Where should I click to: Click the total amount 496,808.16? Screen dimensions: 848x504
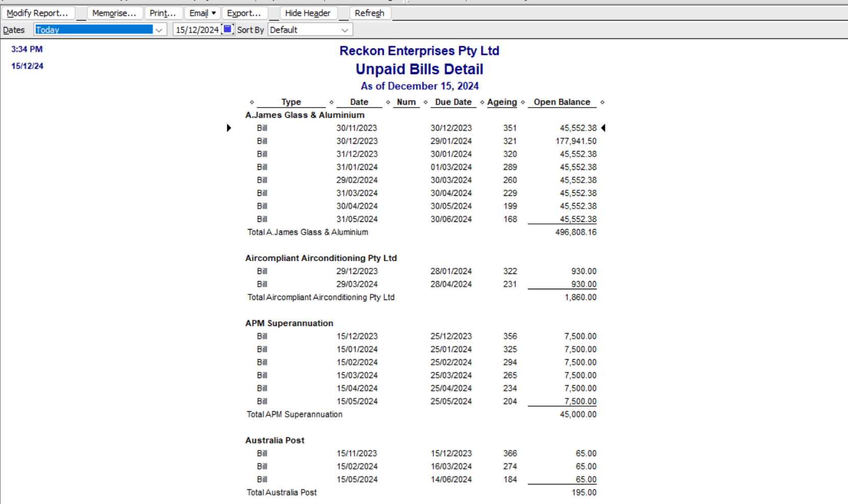[x=576, y=232]
